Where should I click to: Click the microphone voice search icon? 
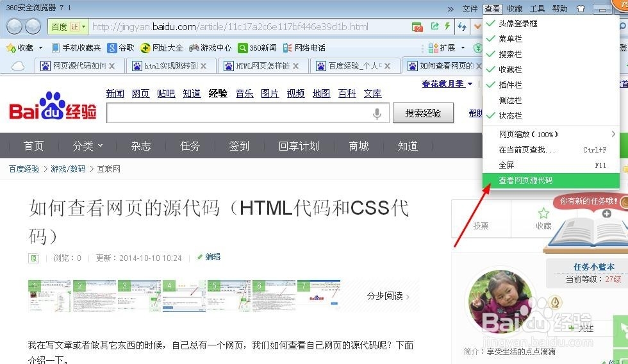click(377, 113)
